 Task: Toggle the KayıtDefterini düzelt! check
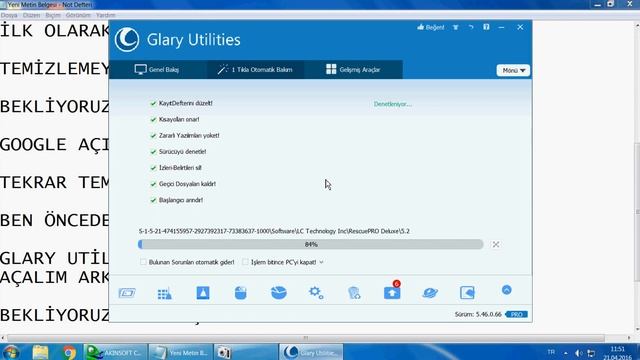pos(153,104)
